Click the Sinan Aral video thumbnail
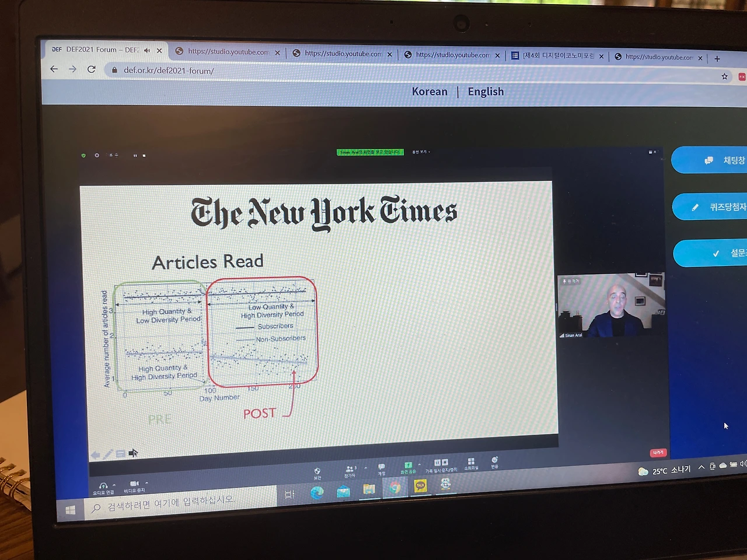The height and width of the screenshot is (560, 747). pyautogui.click(x=610, y=306)
